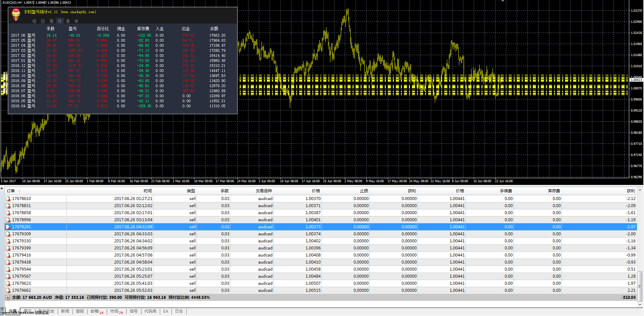Click the order icon for ticket 17678858
The width and height of the screenshot is (644, 316).
[8, 213]
